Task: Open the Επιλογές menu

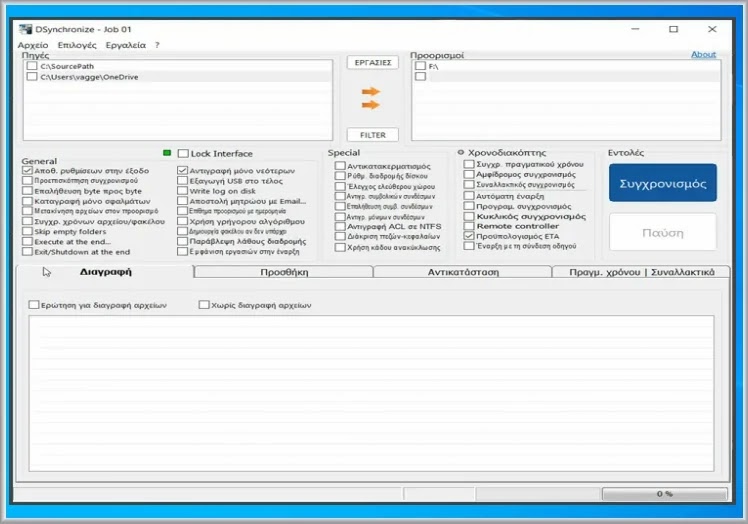Action: click(77, 45)
